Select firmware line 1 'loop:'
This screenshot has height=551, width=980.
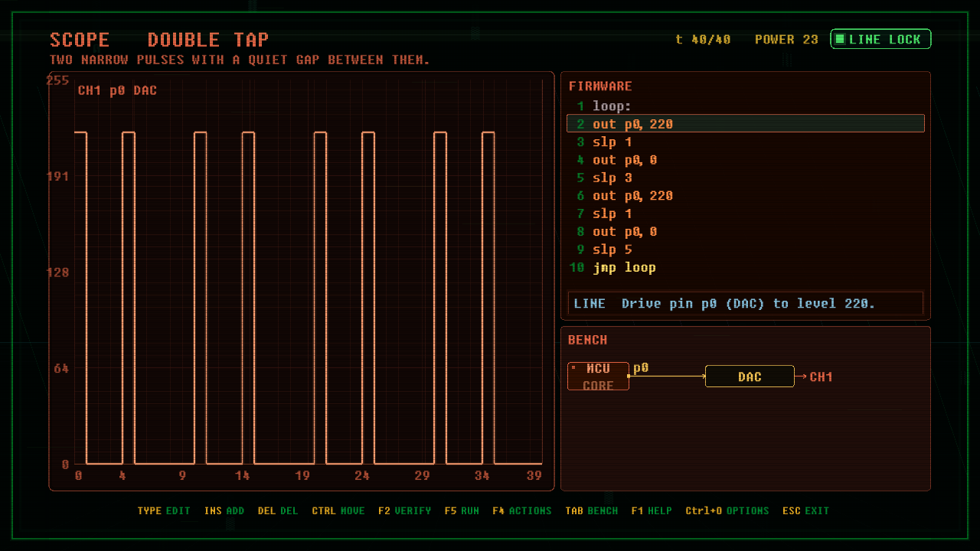point(746,106)
